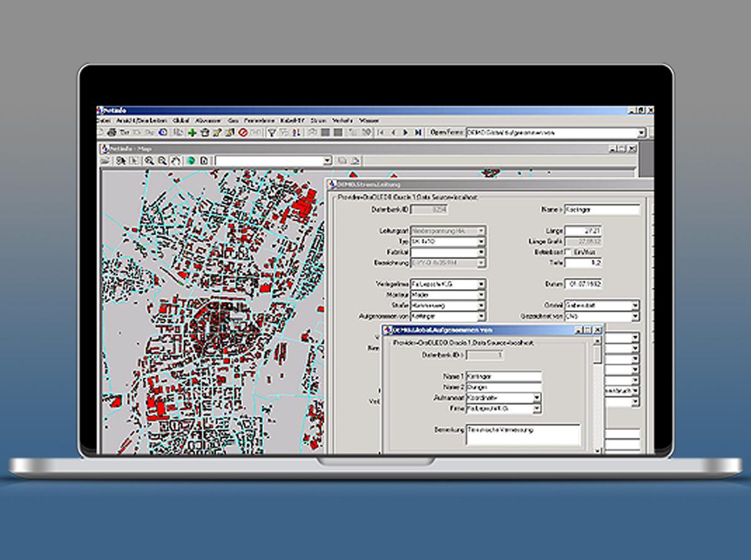Click the green plus add record icon
The image size is (751, 560).
tap(192, 133)
